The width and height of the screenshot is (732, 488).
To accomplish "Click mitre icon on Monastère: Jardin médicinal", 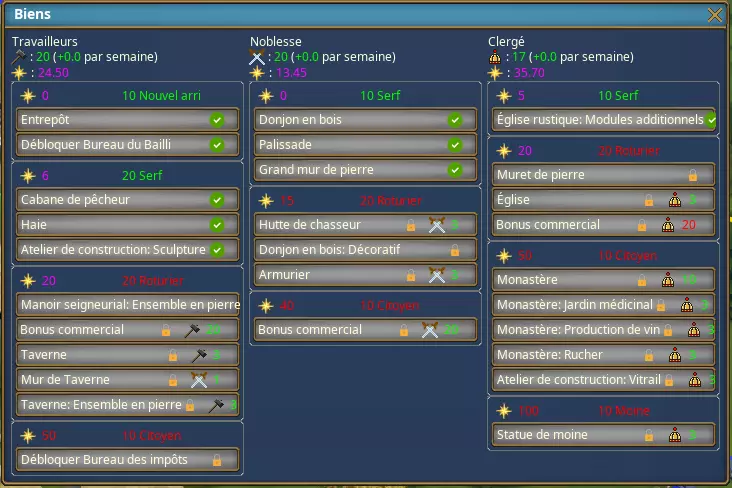I will (687, 305).
